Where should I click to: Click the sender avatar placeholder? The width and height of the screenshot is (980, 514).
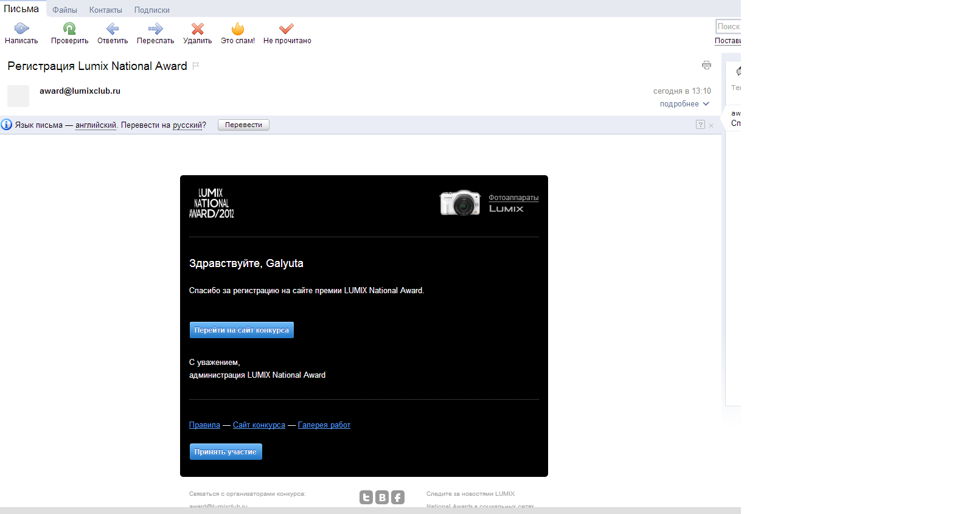[x=18, y=96]
